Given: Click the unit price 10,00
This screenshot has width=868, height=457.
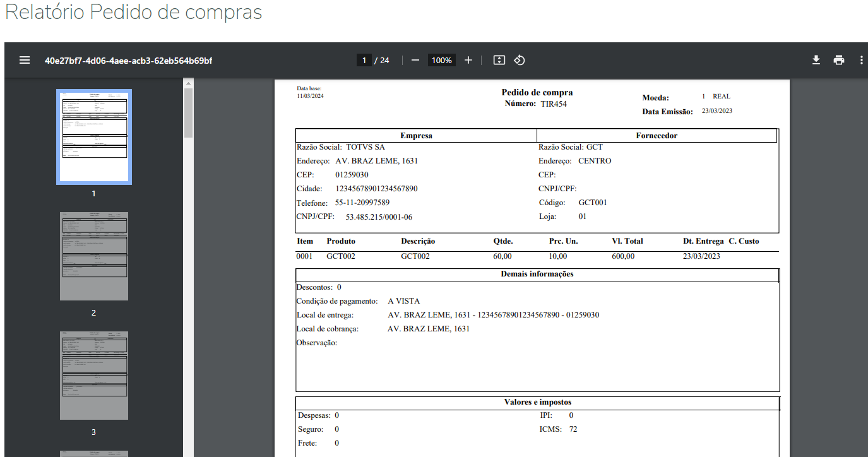Looking at the screenshot, I should tap(558, 256).
